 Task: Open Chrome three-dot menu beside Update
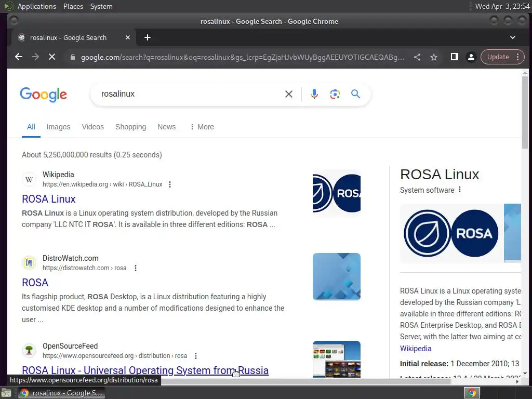click(x=518, y=57)
